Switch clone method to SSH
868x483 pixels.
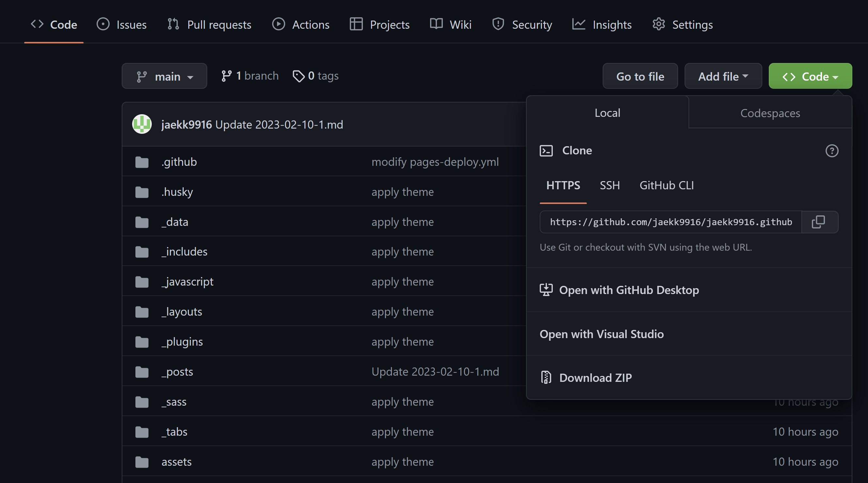610,185
